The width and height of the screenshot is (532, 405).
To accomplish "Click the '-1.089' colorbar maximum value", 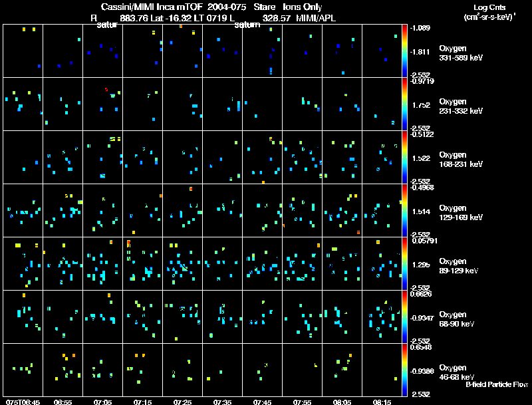I will pyautogui.click(x=420, y=28).
